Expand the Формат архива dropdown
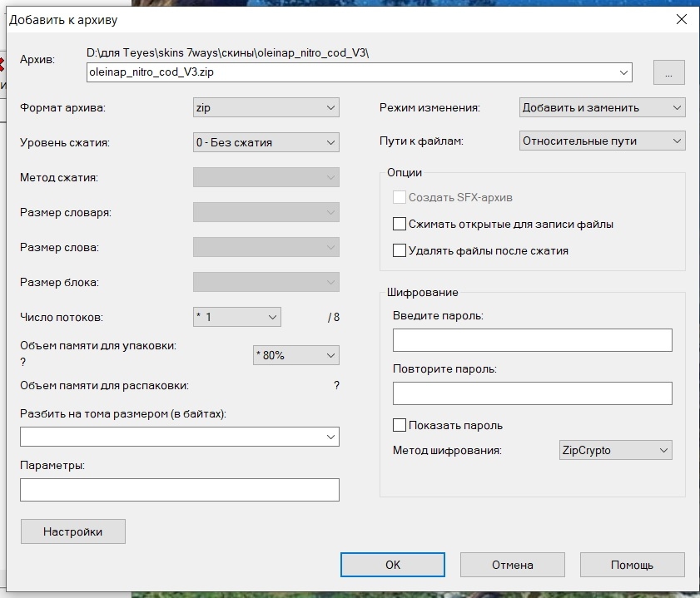 (266, 107)
